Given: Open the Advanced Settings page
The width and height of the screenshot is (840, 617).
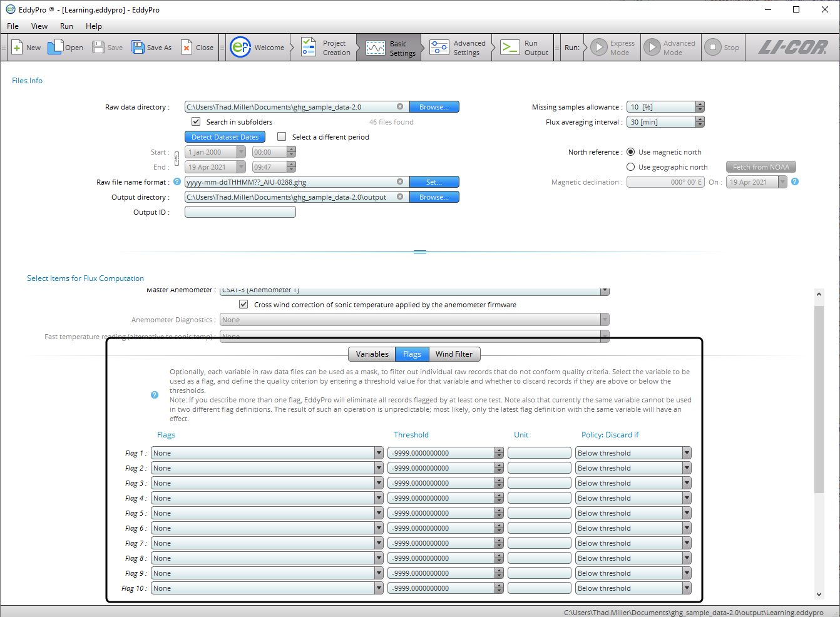Looking at the screenshot, I should (458, 48).
